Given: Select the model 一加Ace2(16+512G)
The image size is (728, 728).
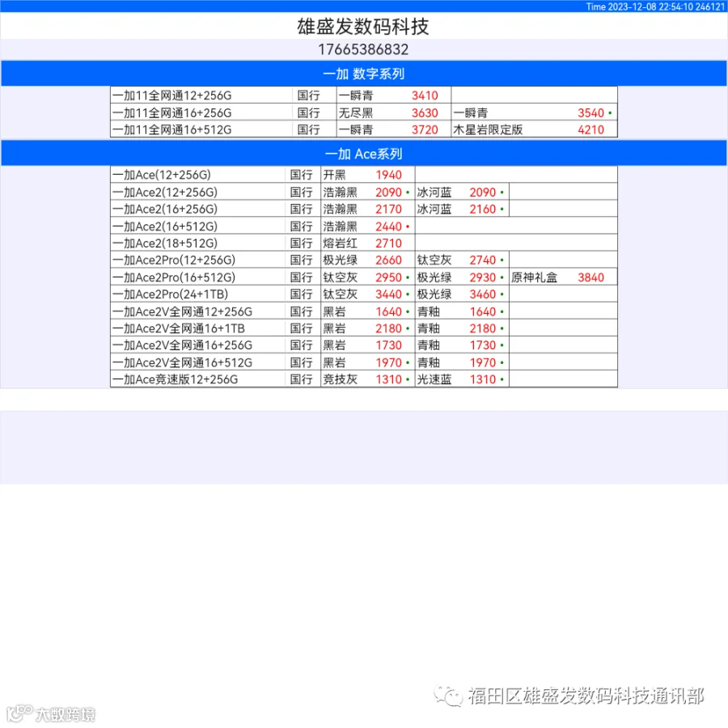Looking at the screenshot, I should [165, 226].
